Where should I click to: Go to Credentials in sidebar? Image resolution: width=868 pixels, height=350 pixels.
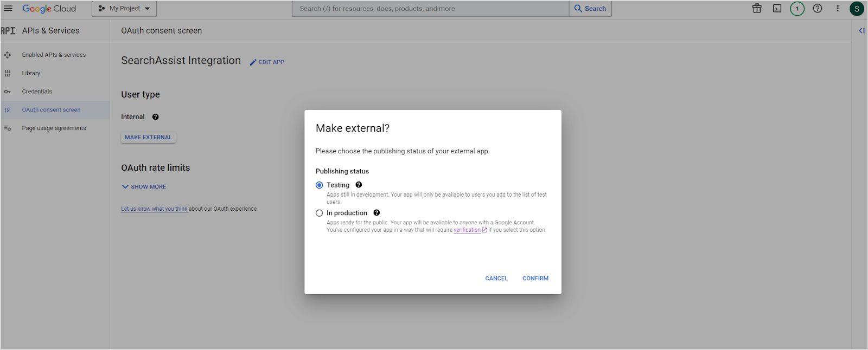click(x=37, y=92)
